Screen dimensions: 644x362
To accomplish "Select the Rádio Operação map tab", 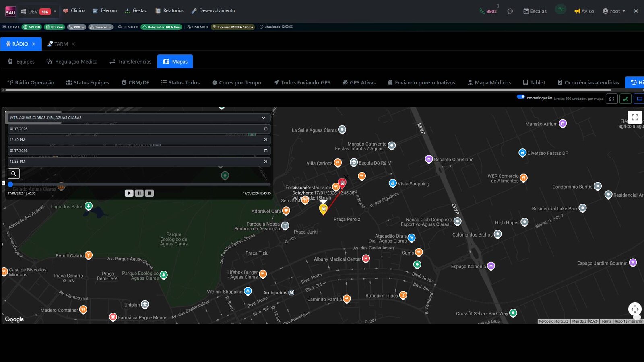I will point(31,82).
